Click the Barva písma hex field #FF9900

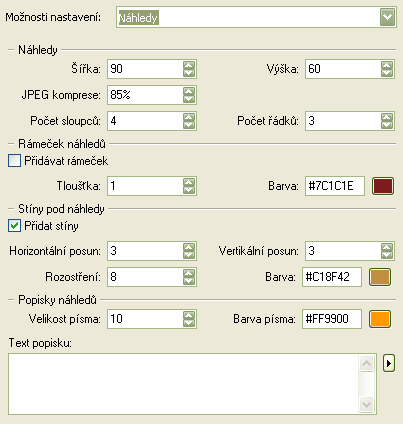click(332, 319)
